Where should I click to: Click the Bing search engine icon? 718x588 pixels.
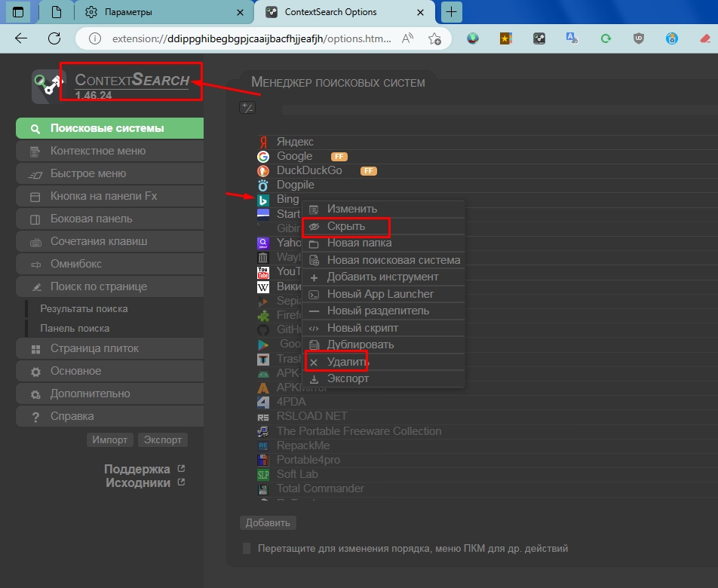(263, 200)
